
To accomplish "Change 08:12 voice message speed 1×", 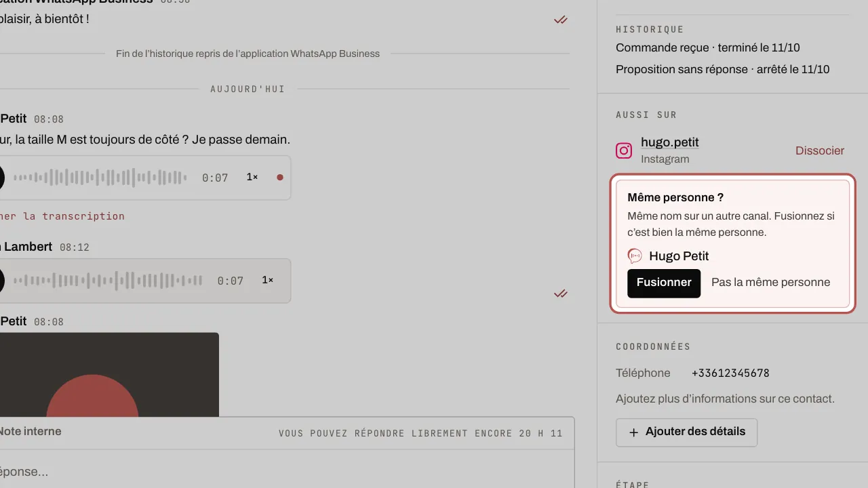I will [268, 280].
